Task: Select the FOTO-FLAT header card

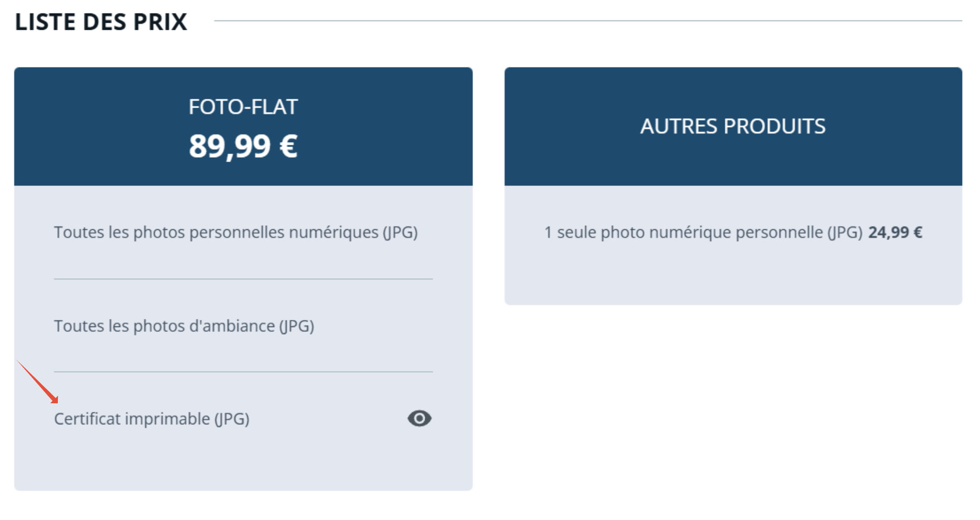Action: coord(243,126)
